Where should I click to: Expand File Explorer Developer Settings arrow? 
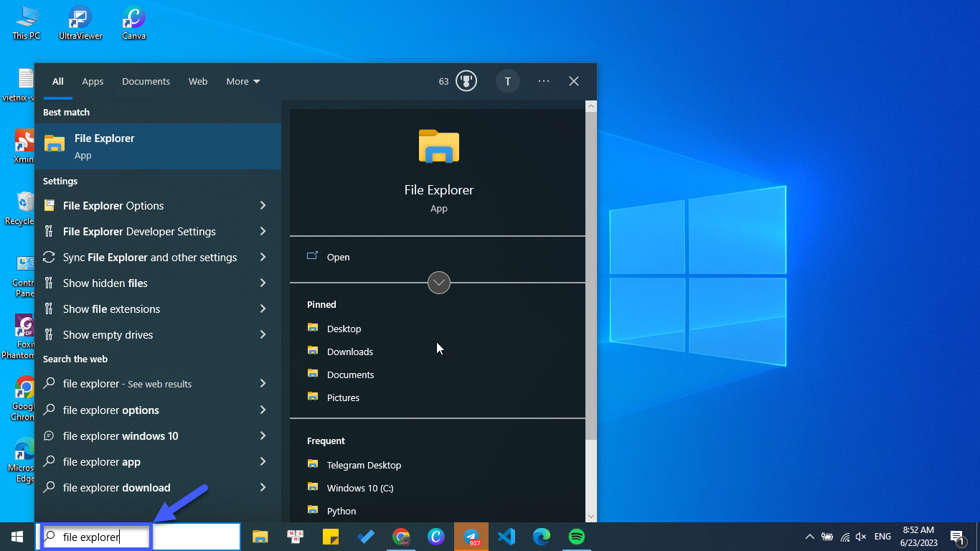coord(263,231)
